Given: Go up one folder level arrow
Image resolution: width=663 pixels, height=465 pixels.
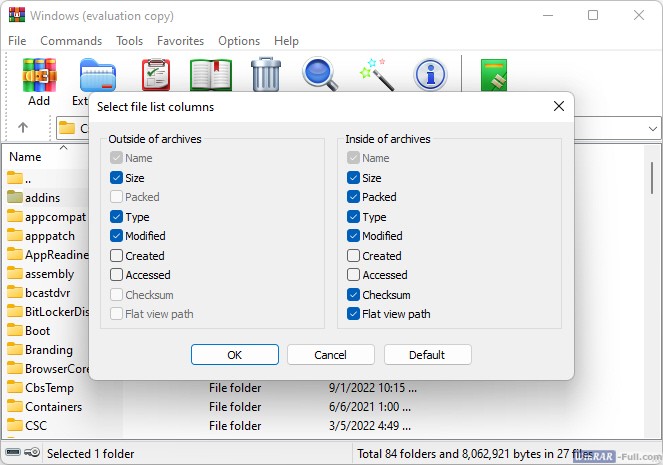Looking at the screenshot, I should click(23, 128).
